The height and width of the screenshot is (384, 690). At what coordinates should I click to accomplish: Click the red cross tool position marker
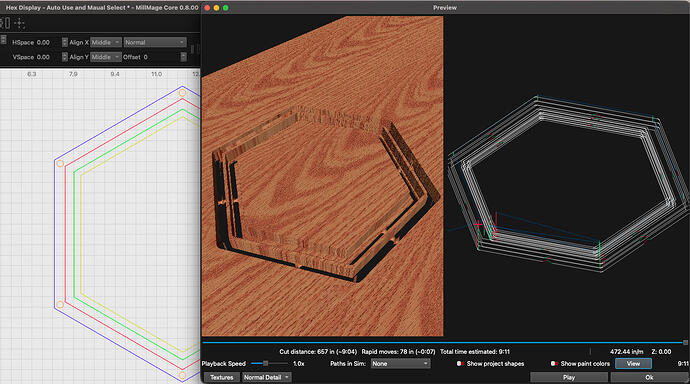click(x=478, y=225)
